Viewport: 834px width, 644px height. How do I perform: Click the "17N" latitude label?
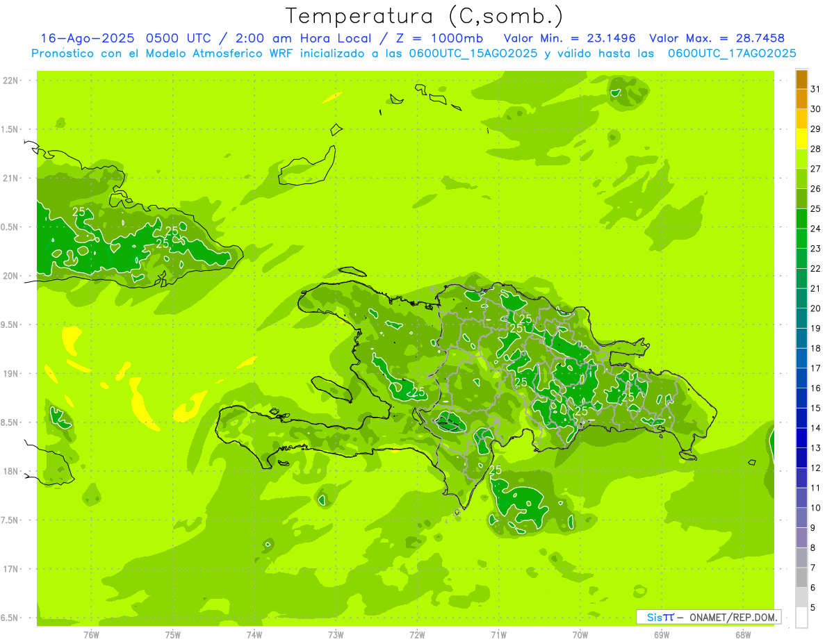12,569
